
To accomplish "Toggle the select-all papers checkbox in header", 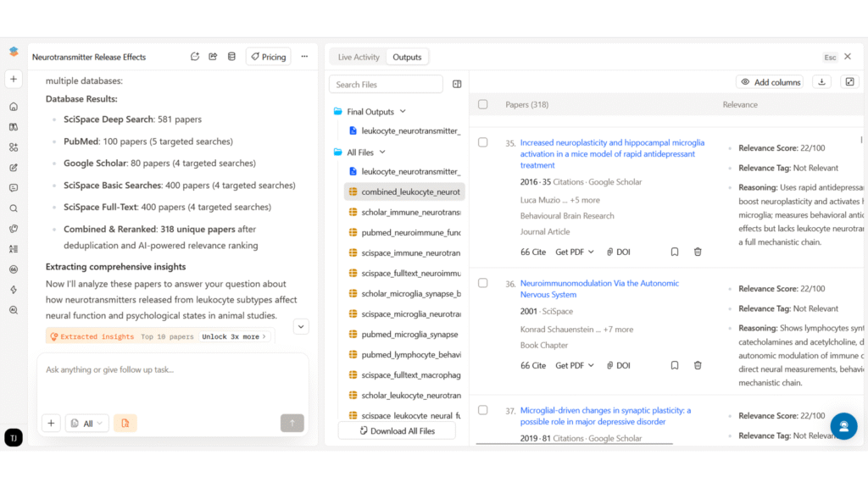I will pyautogui.click(x=483, y=105).
